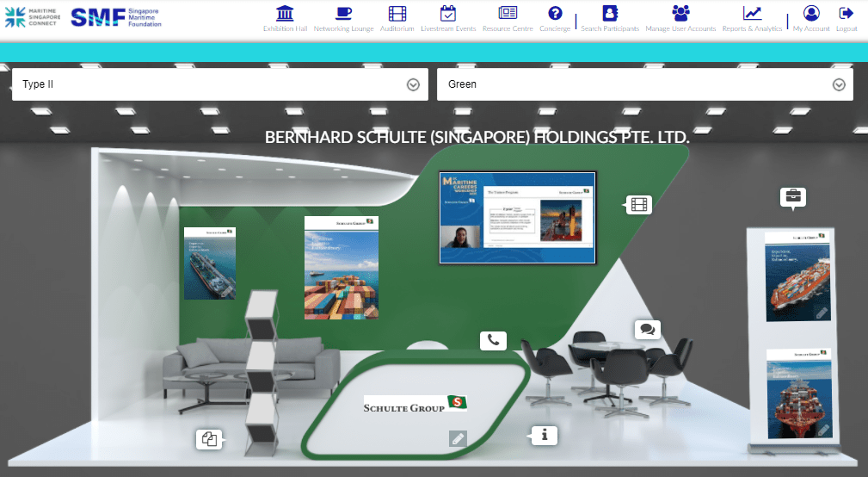
Task: Open the Auditorium
Action: click(x=397, y=19)
